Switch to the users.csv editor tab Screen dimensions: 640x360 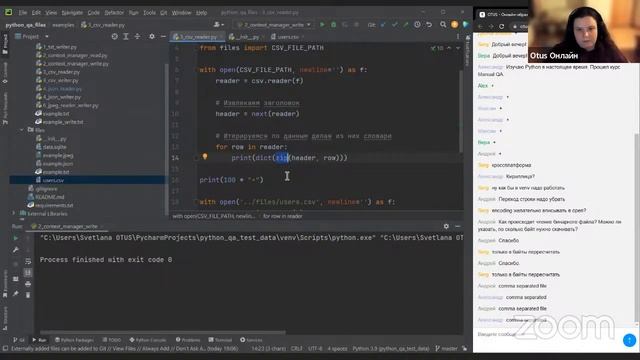288,37
